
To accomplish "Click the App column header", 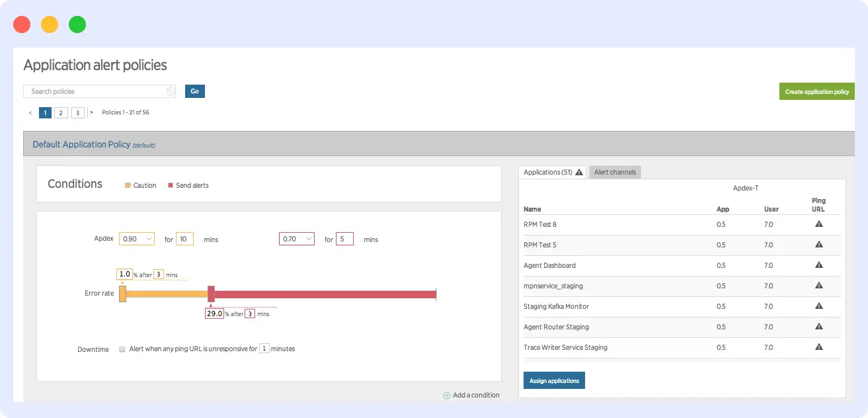I will click(x=723, y=209).
